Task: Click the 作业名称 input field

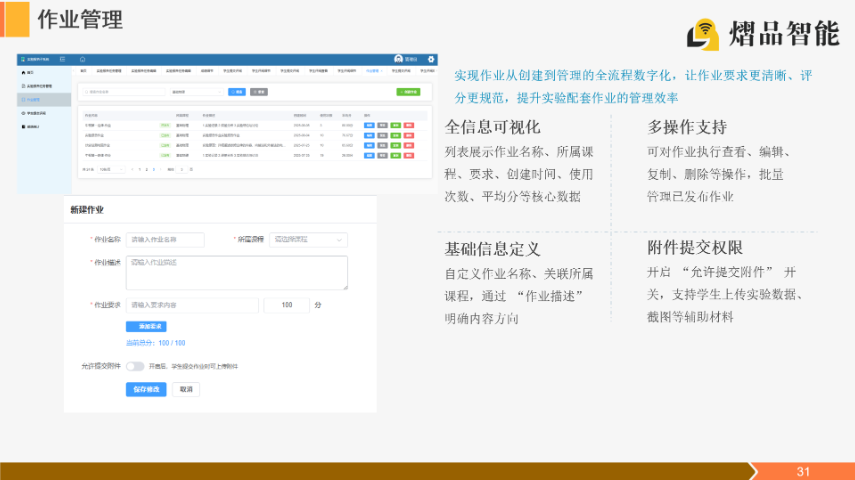Action: tap(165, 240)
